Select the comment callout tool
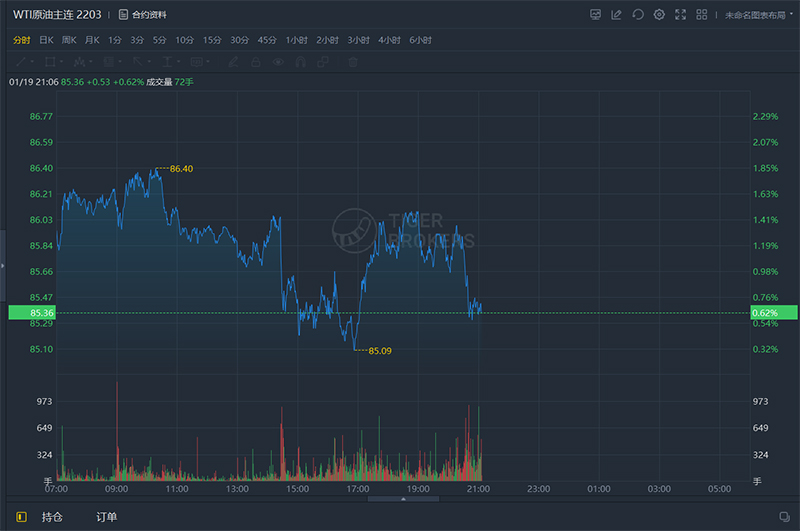This screenshot has width=800, height=531. pos(197,62)
